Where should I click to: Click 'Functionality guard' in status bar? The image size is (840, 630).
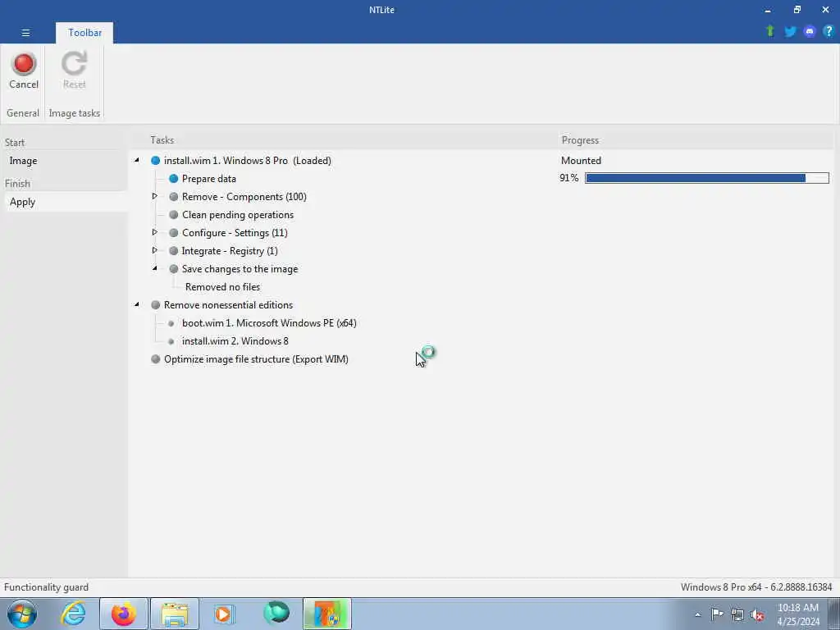point(46,587)
